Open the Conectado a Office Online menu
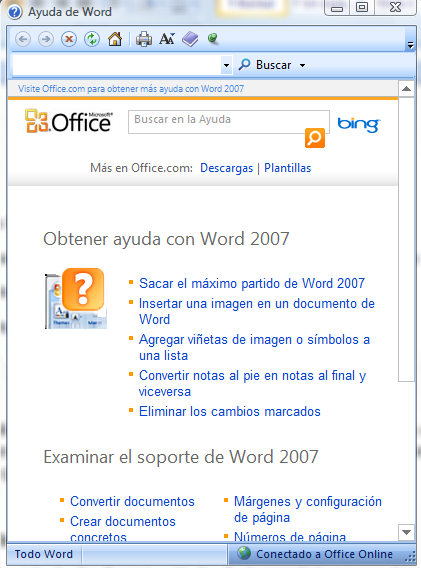421x568 pixels. point(324,554)
